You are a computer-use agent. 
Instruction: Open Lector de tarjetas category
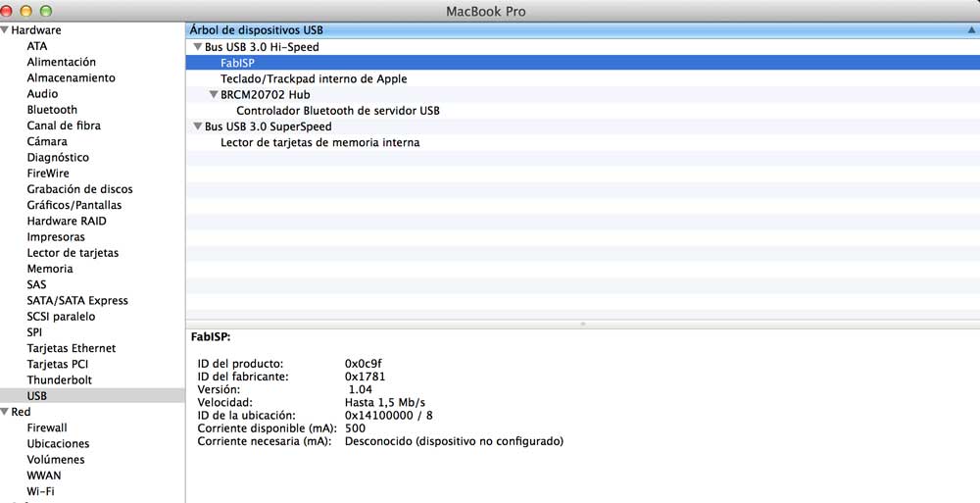[x=73, y=253]
